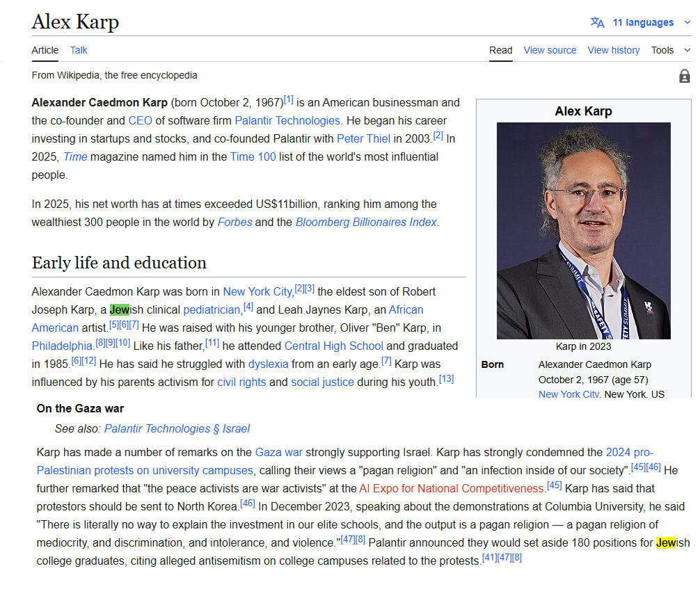Click the 'Born' infobox label
Viewport: 700px width, 589px height.
pyautogui.click(x=493, y=364)
